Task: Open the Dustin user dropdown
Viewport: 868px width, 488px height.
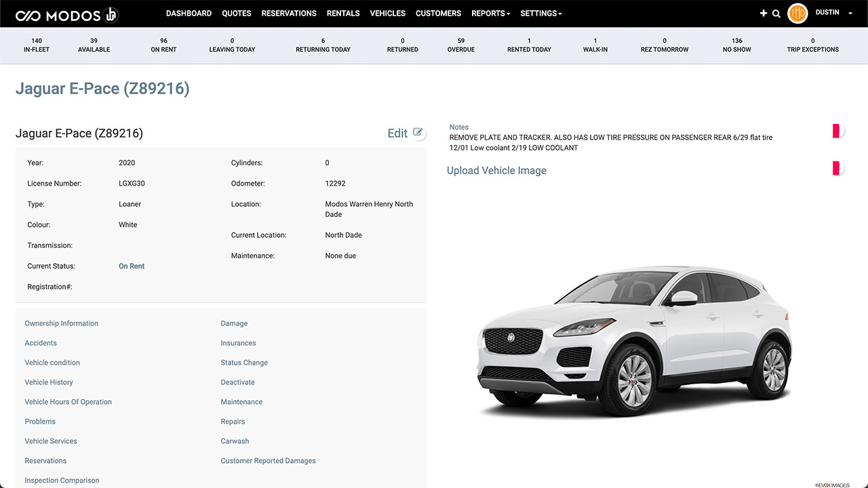Action: point(834,13)
